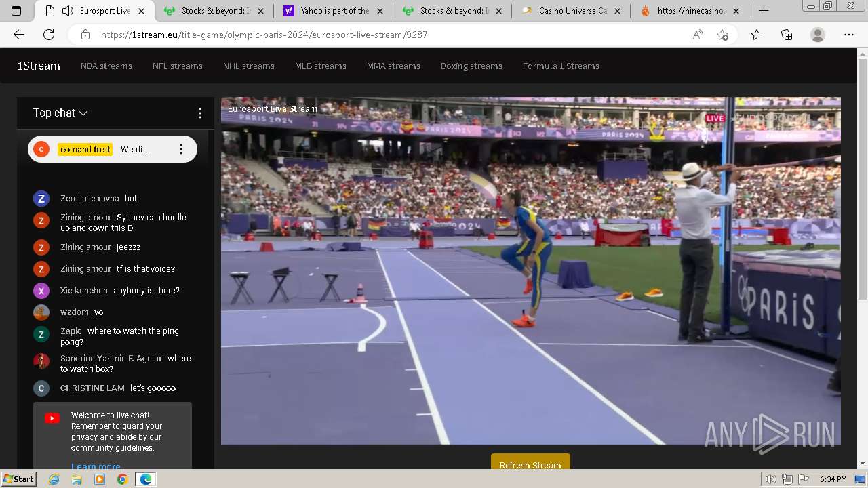This screenshot has width=868, height=488.
Task: Switch to Casino Universe tab
Action: click(573, 11)
